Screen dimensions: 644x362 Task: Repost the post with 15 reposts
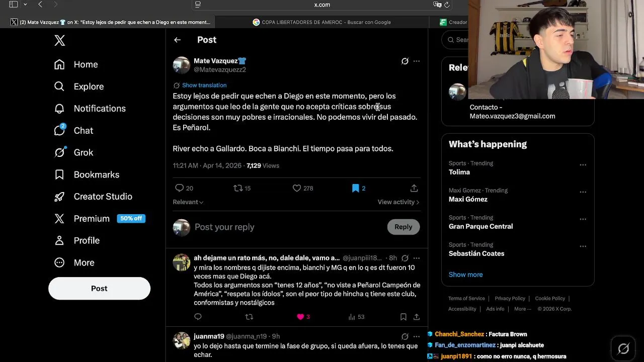[x=242, y=188]
